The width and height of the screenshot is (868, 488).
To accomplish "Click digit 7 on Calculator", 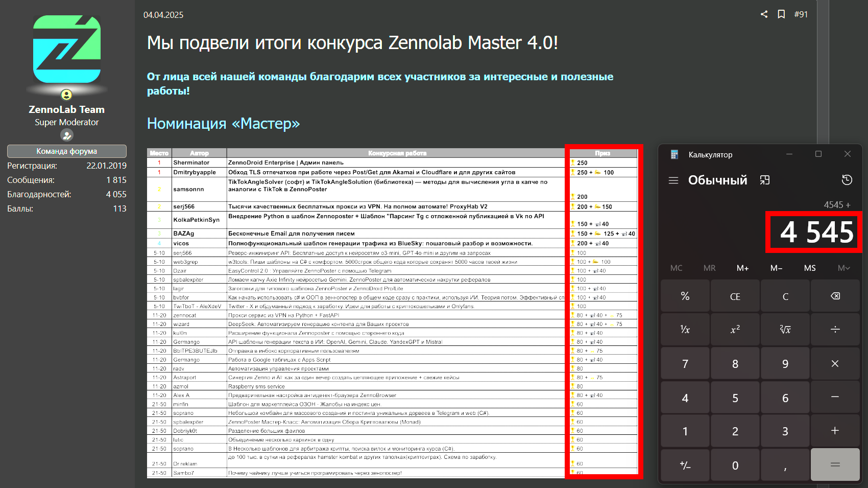I will coord(685,363).
